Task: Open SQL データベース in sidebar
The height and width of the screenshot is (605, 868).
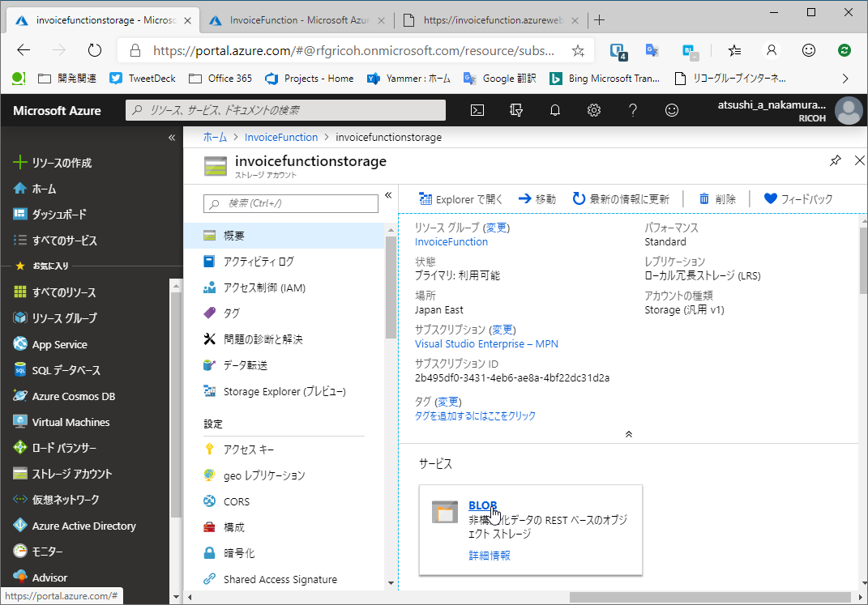Action: pos(57,370)
